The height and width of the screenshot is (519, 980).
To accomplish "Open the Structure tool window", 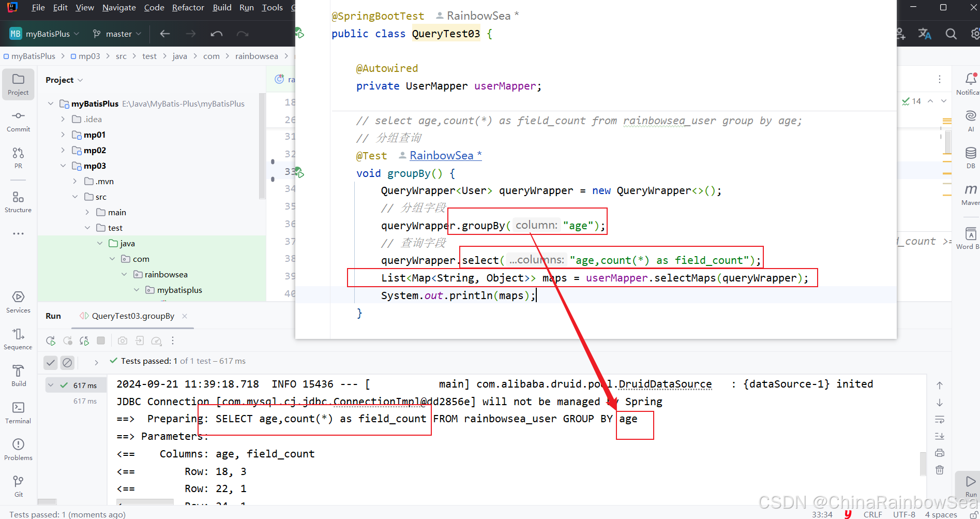I will (x=18, y=202).
